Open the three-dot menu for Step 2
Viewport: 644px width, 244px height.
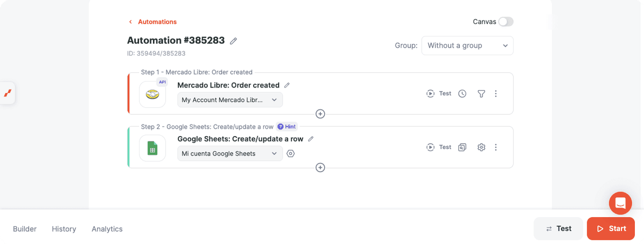[496, 147]
